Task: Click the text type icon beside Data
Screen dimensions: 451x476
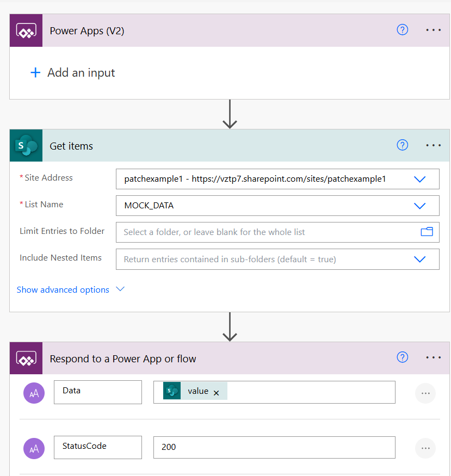Action: click(34, 393)
